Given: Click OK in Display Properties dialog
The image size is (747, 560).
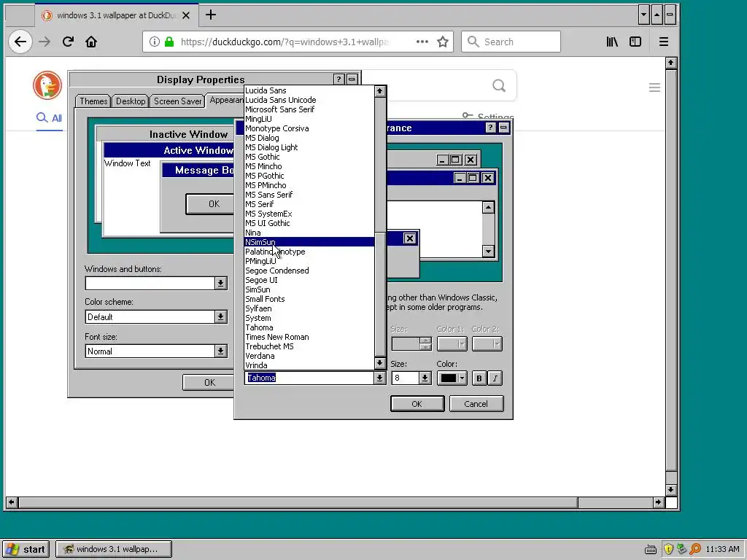Looking at the screenshot, I should pyautogui.click(x=209, y=382).
